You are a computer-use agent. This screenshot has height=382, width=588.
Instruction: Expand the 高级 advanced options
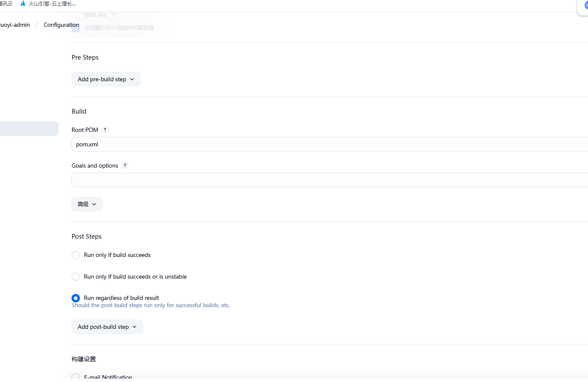(x=87, y=204)
